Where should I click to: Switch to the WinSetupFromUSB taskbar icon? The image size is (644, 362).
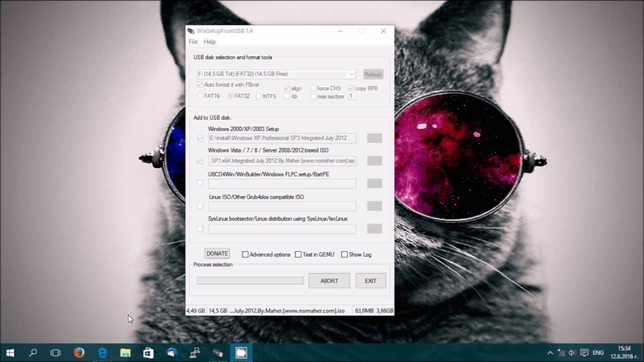pos(218,353)
